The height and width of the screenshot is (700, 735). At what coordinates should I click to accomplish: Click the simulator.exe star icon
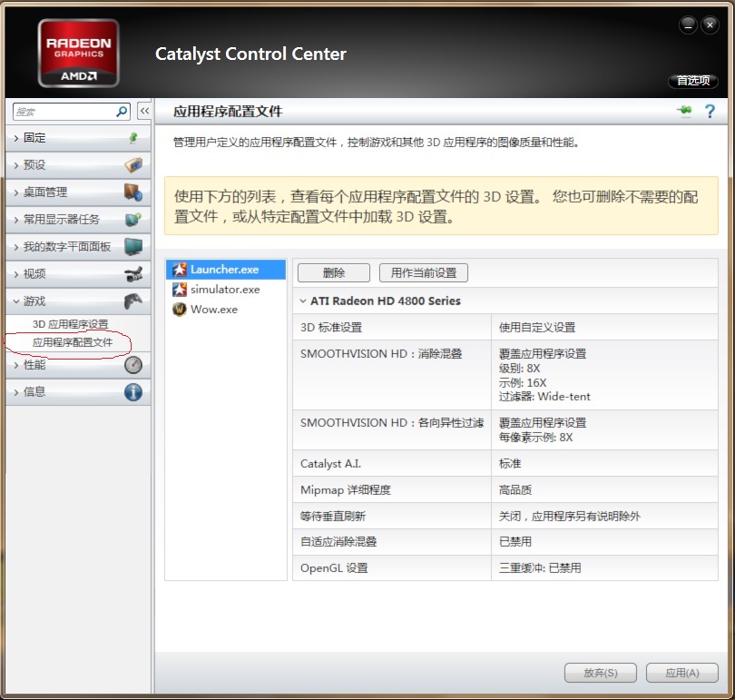click(180, 290)
